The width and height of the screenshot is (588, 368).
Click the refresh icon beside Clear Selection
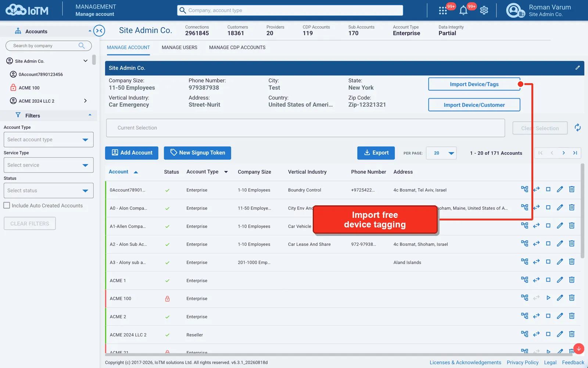point(577,128)
